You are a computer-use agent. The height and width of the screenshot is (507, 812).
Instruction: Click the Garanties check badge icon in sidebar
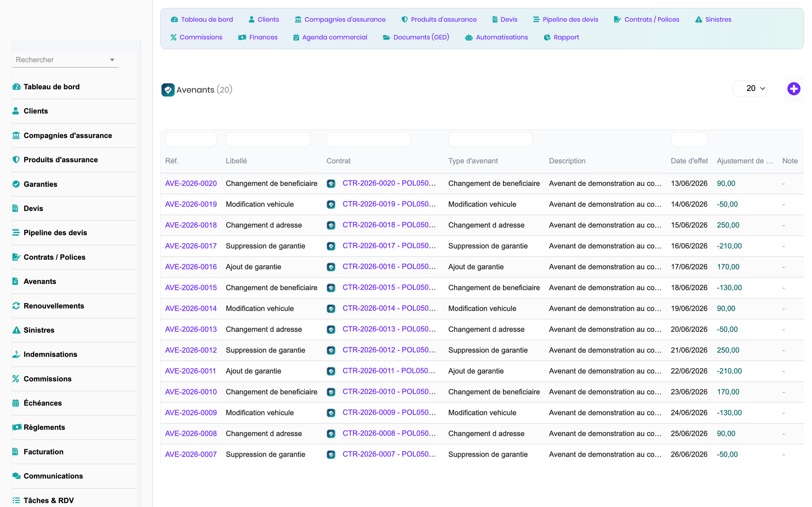[16, 184]
